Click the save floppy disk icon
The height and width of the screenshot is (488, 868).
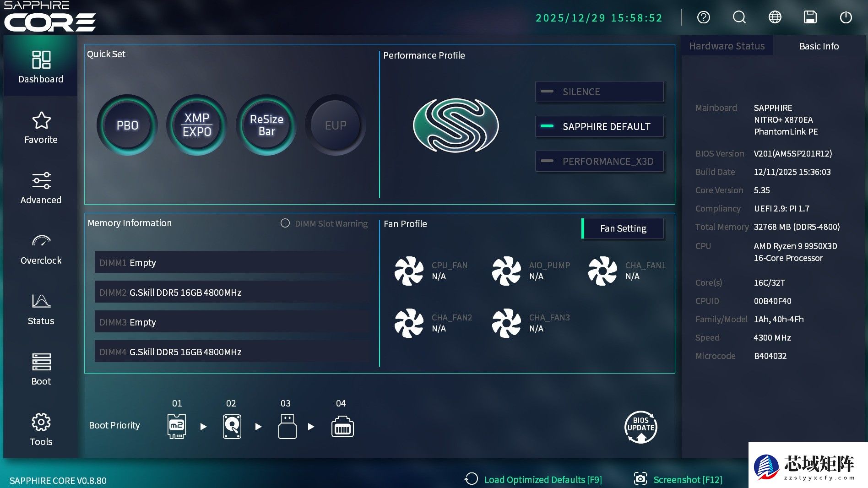click(810, 17)
